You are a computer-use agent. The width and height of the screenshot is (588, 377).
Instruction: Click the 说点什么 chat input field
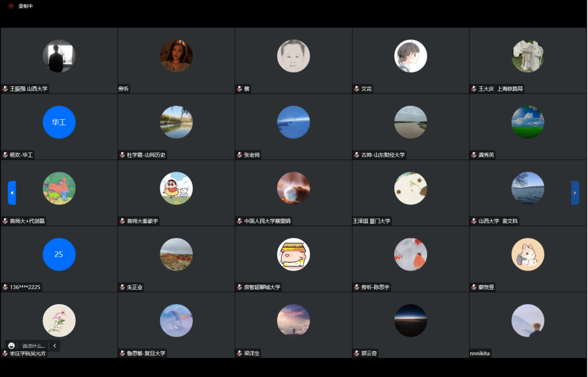pos(33,346)
